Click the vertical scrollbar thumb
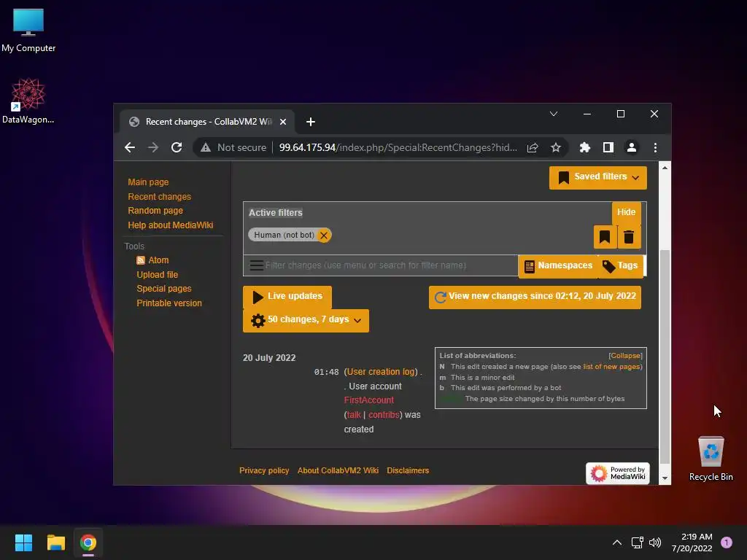The image size is (747, 560). [x=665, y=356]
